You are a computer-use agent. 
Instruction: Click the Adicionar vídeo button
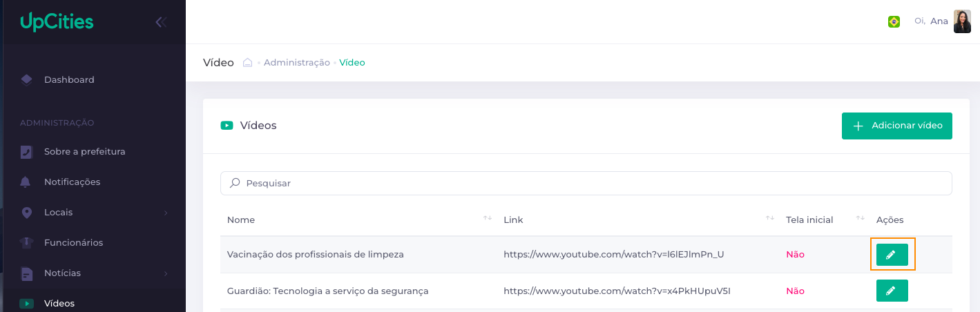[x=897, y=126]
